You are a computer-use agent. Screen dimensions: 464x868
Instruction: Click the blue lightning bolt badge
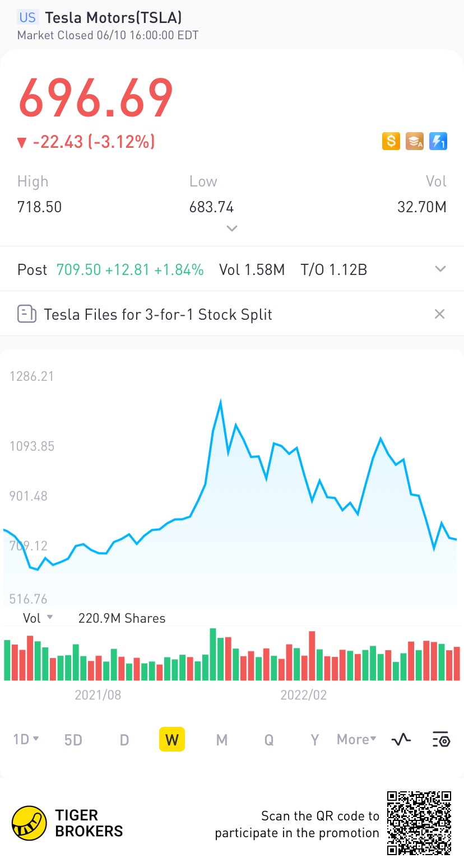coord(438,141)
